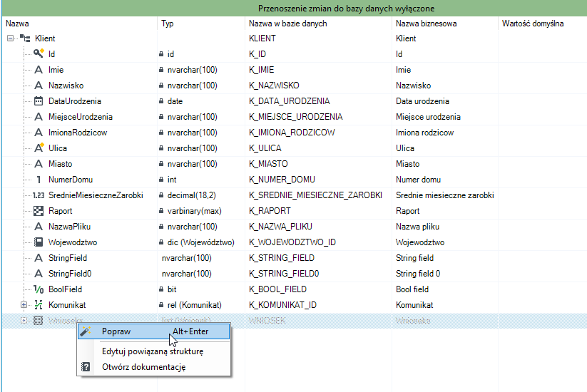This screenshot has width=587, height=392.
Task: Click business name 'String field 0'
Action: click(418, 274)
